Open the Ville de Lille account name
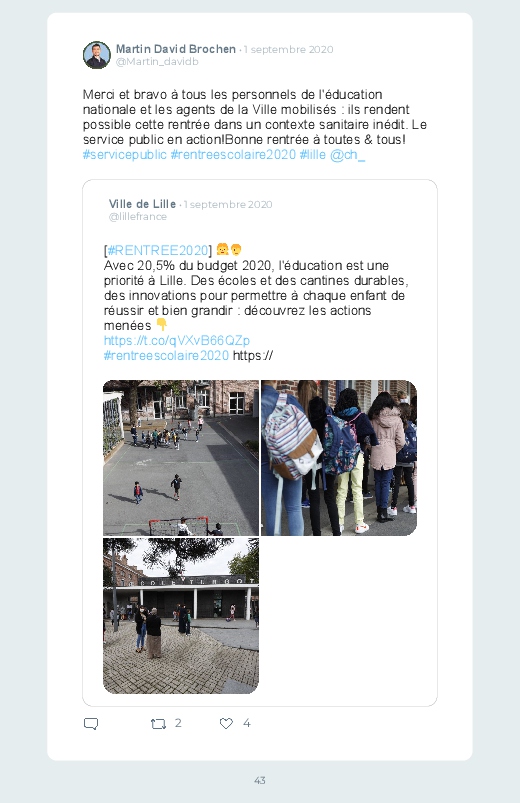Viewport: 520px width, 803px height. pyautogui.click(x=142, y=204)
